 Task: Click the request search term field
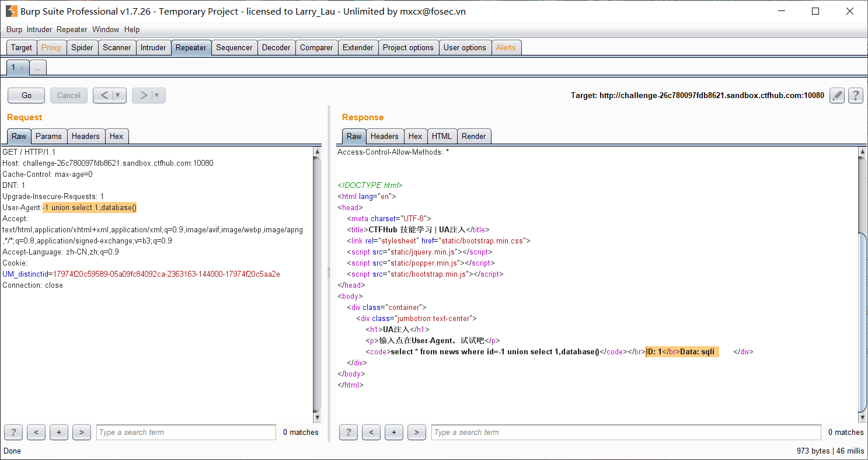coord(186,433)
